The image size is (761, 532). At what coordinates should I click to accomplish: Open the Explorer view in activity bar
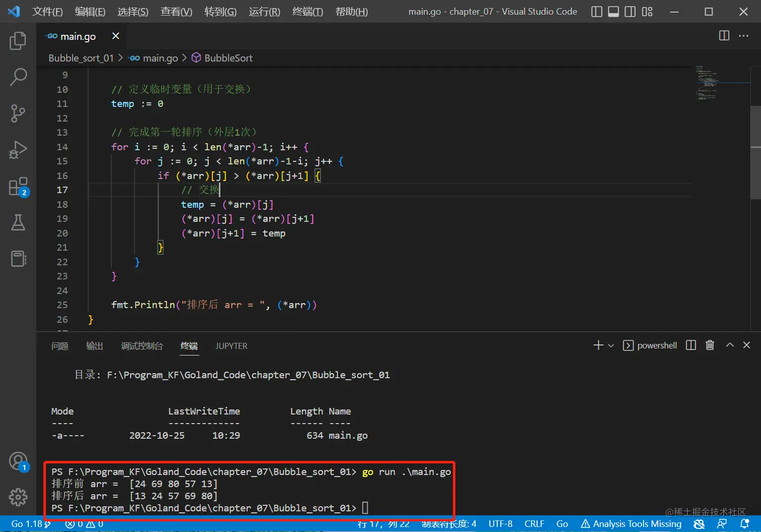18,41
